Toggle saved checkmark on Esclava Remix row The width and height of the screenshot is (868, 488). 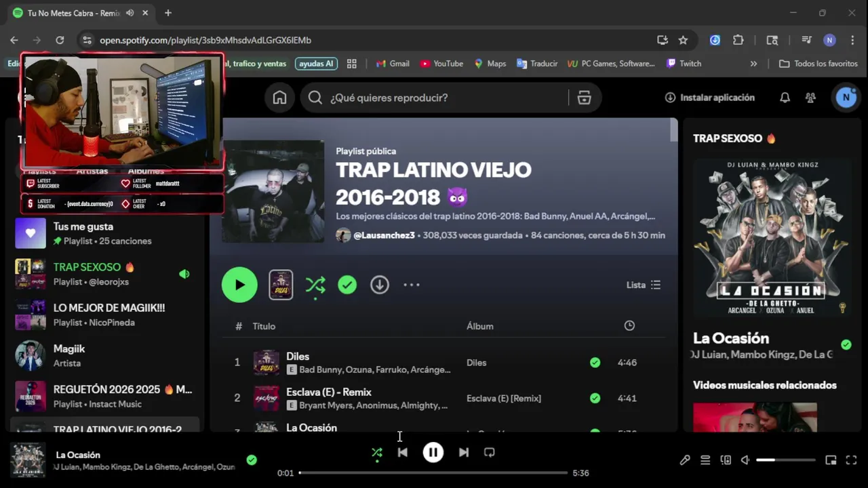595,398
